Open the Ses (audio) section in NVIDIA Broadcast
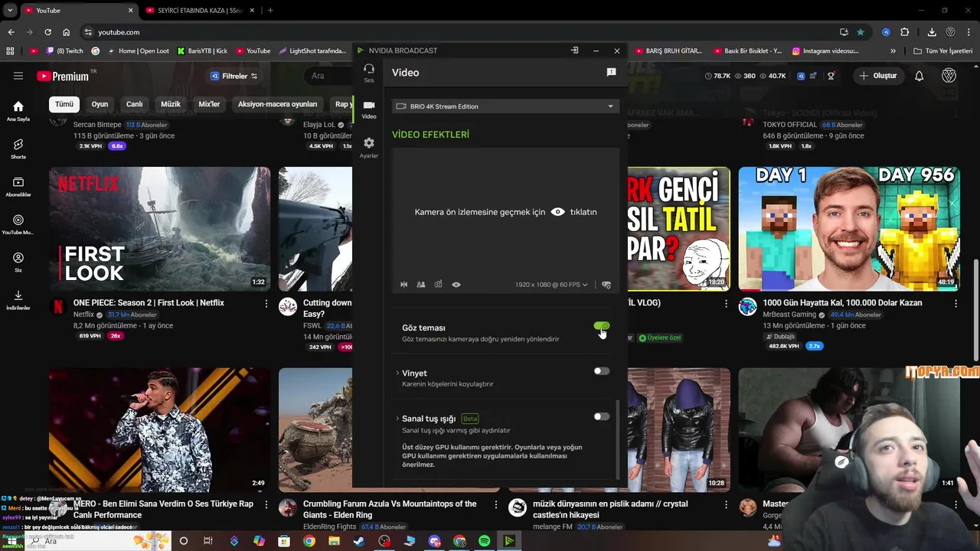This screenshot has height=551, width=980. [369, 73]
